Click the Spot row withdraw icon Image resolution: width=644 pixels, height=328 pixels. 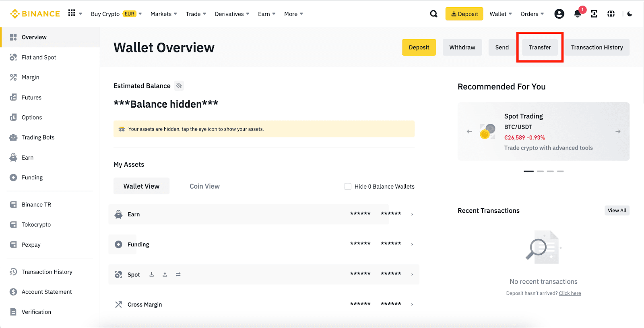coord(165,274)
